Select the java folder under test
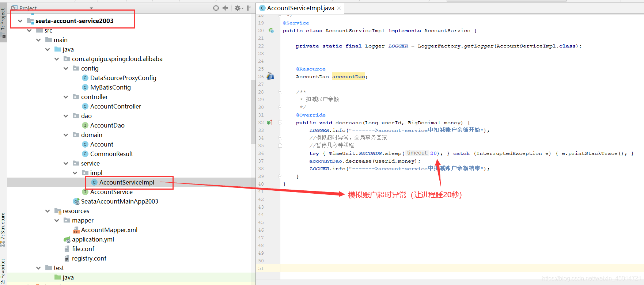This screenshot has height=285, width=644. [68, 277]
